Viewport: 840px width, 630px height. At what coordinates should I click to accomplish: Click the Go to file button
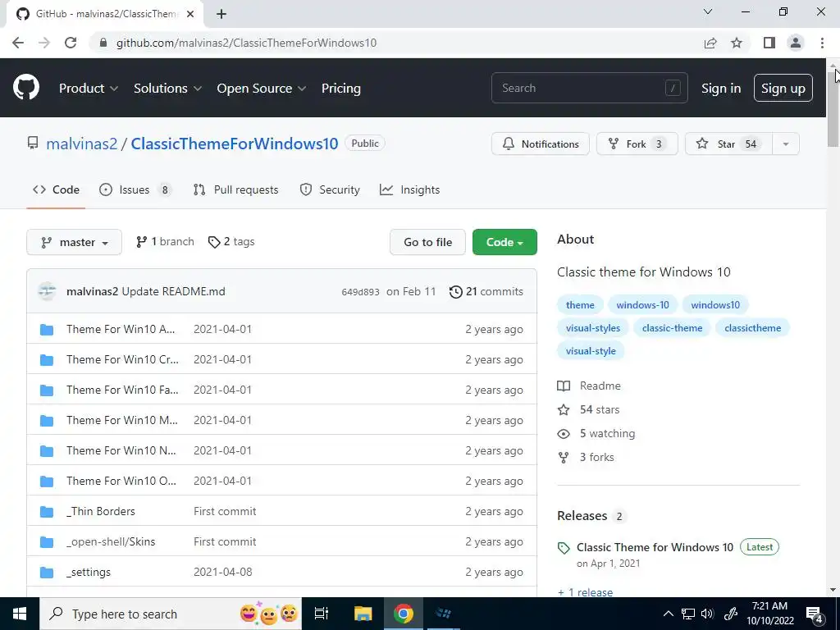point(427,242)
